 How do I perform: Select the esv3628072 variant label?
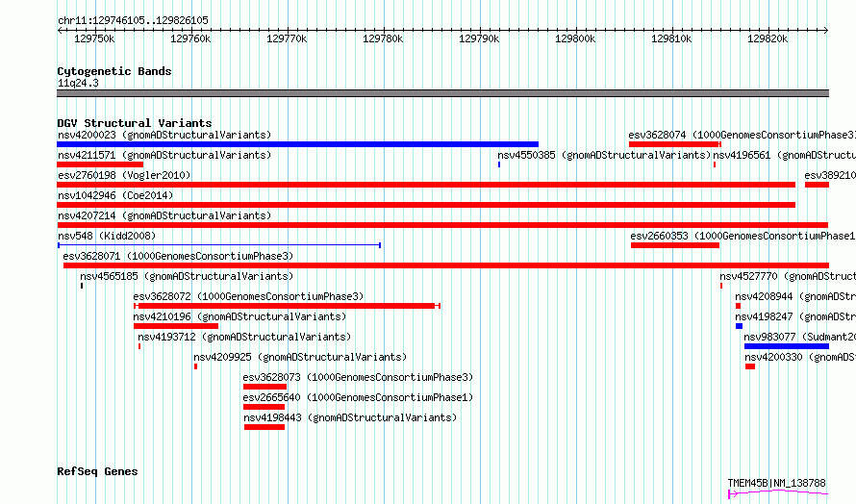[x=248, y=296]
